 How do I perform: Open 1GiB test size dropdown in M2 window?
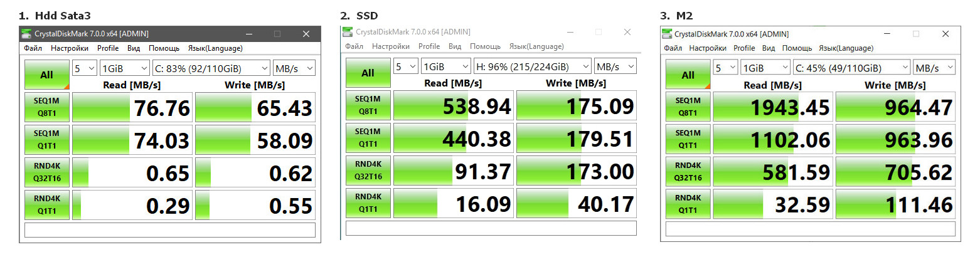[765, 68]
